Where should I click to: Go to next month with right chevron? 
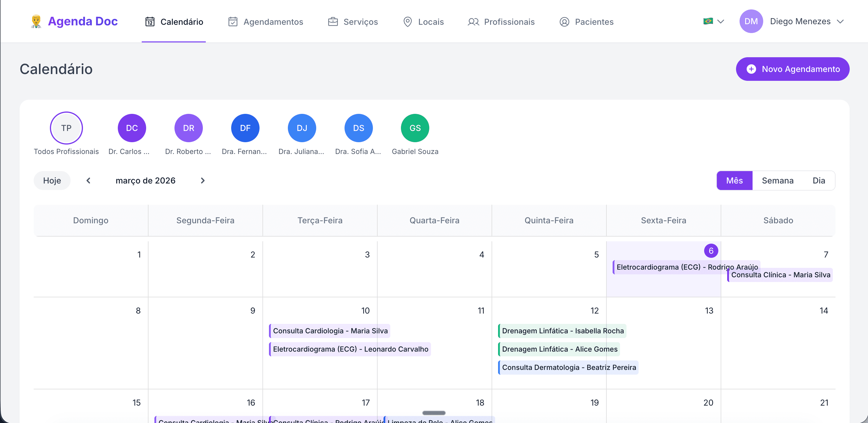[x=203, y=181]
